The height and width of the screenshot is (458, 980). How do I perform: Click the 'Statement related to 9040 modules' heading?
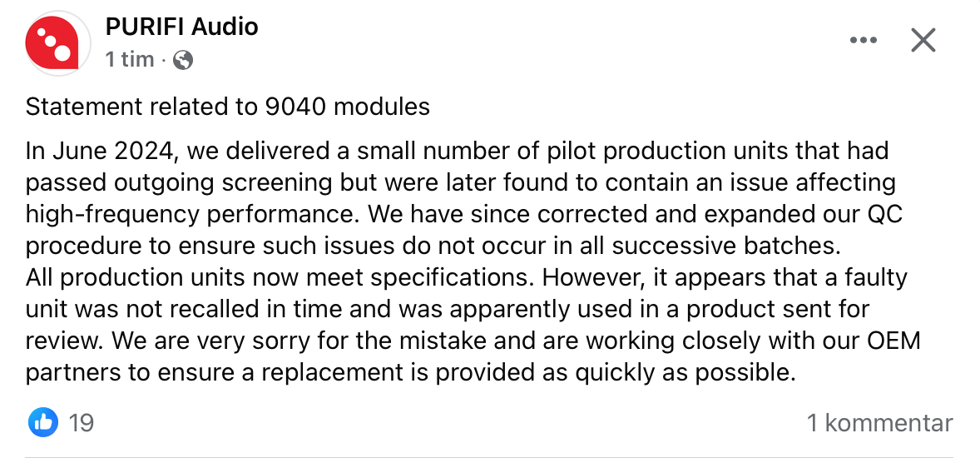point(227,107)
